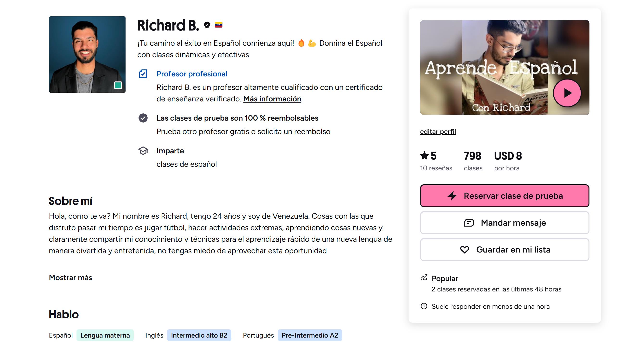The height and width of the screenshot is (364, 639).
Task: Click the Popular trending chart icon
Action: (424, 278)
